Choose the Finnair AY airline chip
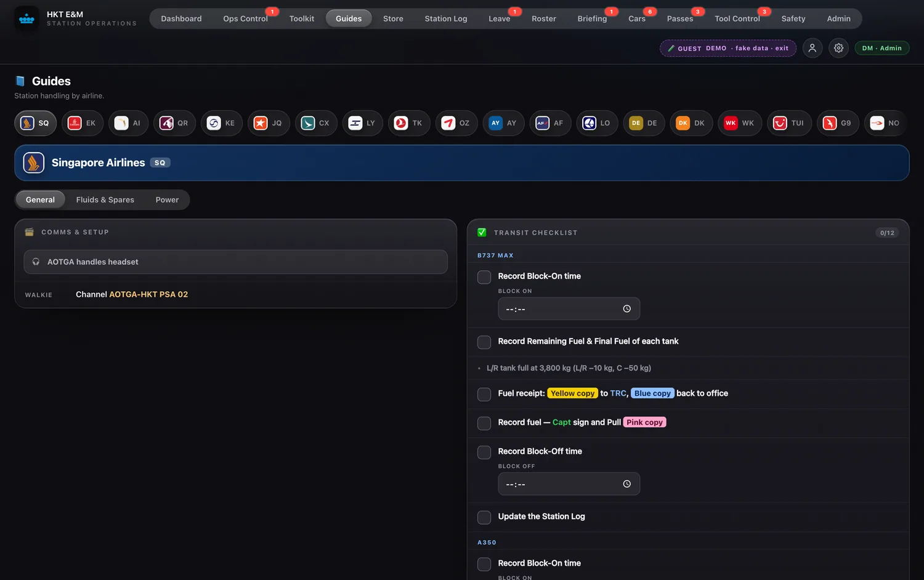 [x=504, y=123]
